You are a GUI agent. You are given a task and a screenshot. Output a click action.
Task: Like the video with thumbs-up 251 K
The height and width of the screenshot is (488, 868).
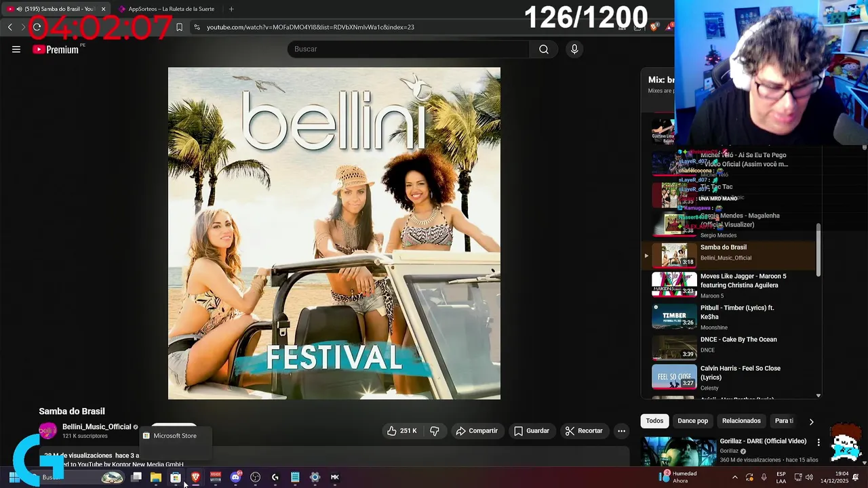(x=402, y=431)
